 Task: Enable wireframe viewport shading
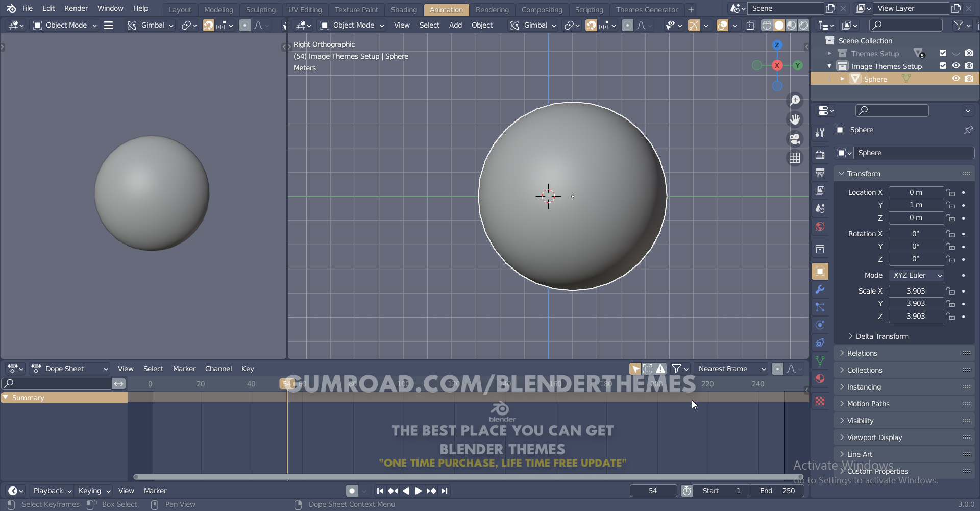[768, 25]
